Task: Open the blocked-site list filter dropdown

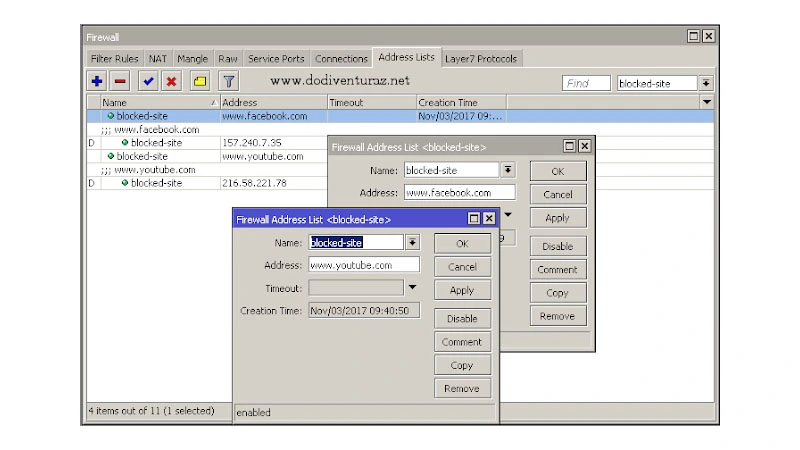Action: click(706, 83)
